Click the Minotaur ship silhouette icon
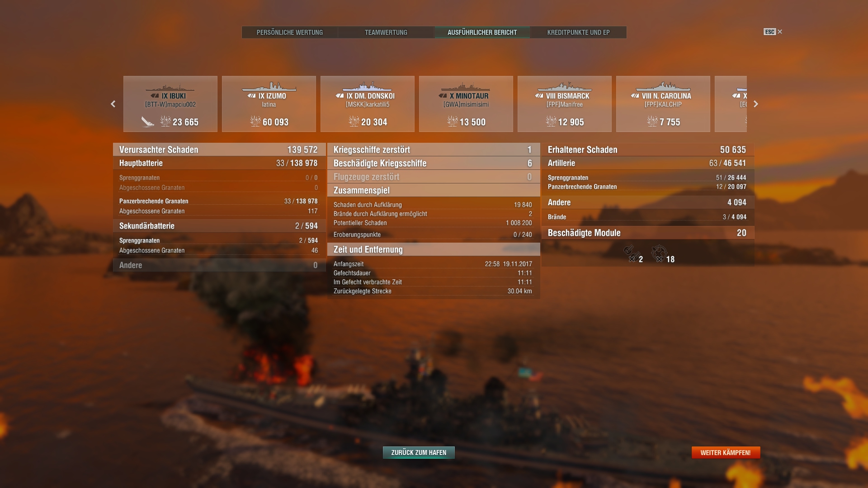Viewport: 868px width, 488px height. (466, 87)
